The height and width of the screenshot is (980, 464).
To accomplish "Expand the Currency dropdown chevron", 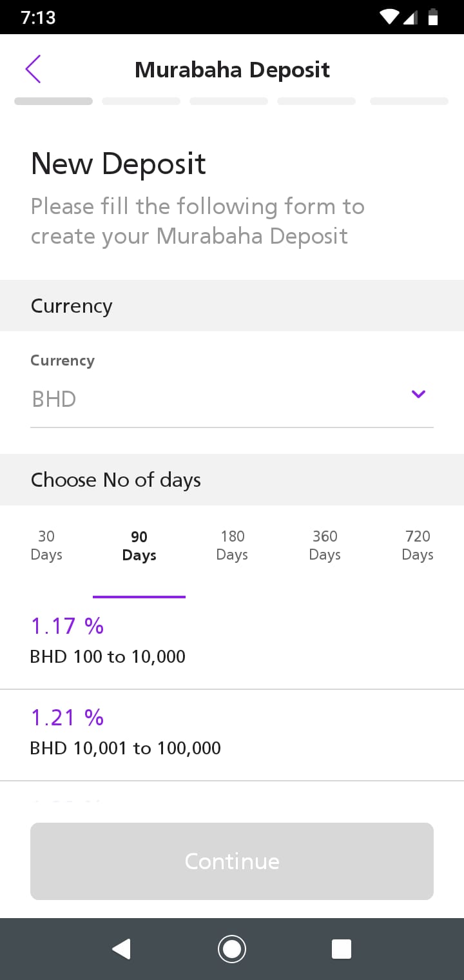I will tap(418, 394).
